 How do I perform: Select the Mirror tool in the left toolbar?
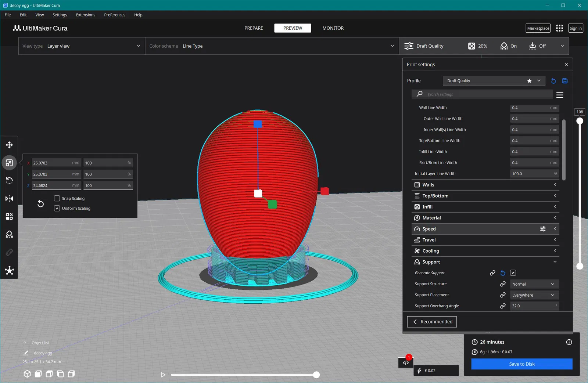click(9, 199)
